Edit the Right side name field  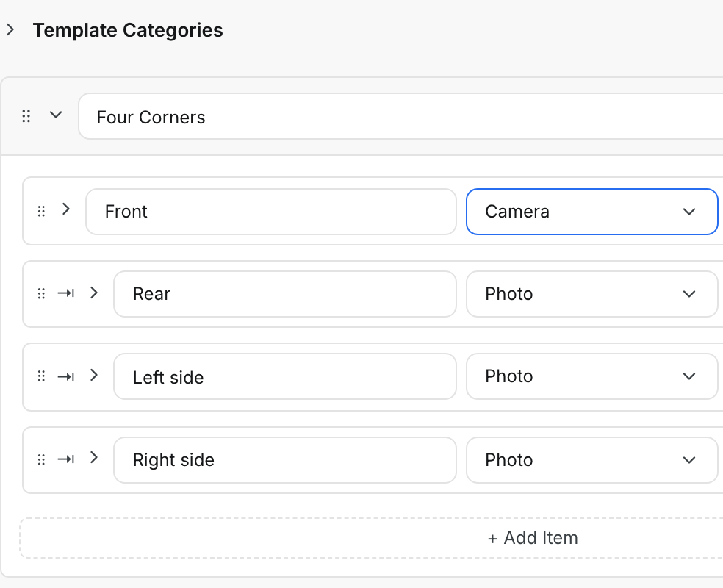(x=285, y=460)
